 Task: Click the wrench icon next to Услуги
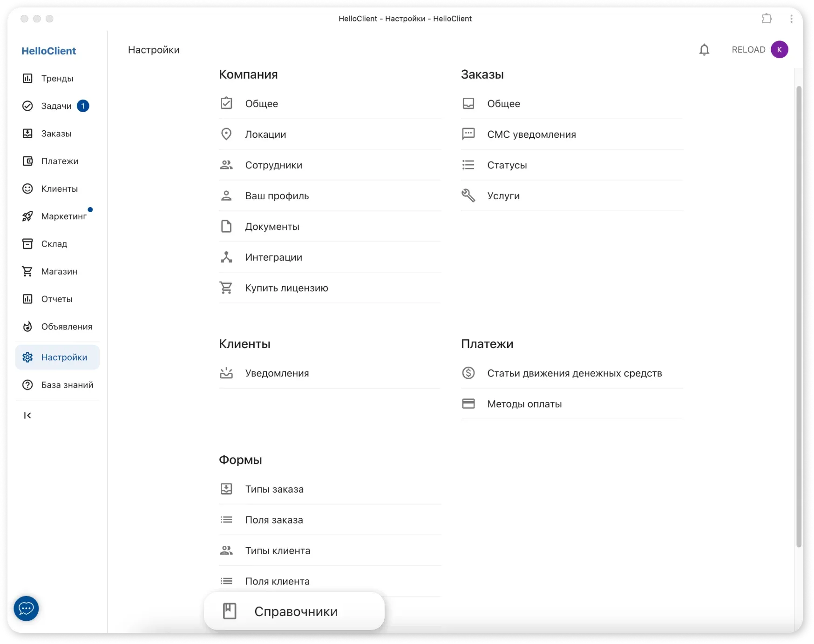point(468,195)
